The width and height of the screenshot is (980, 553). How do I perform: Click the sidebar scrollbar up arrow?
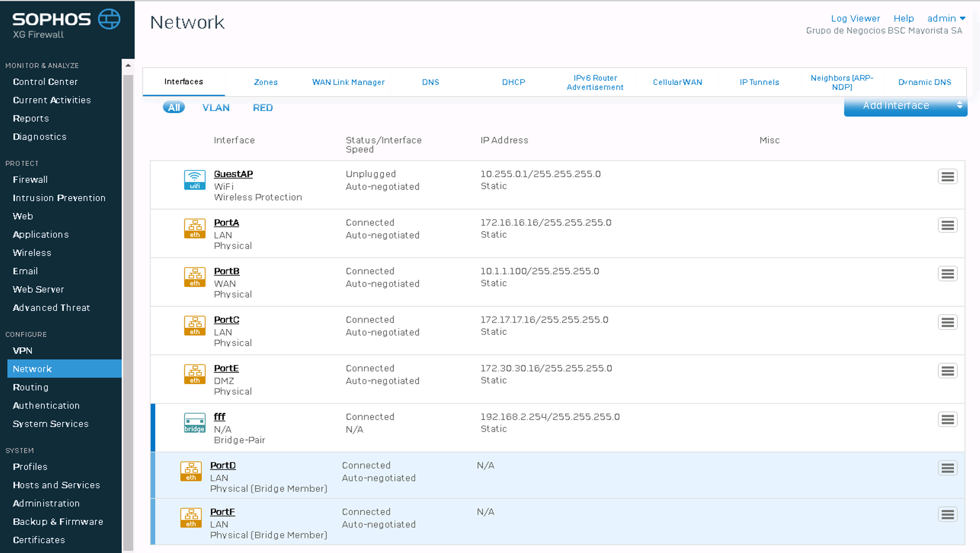point(128,66)
